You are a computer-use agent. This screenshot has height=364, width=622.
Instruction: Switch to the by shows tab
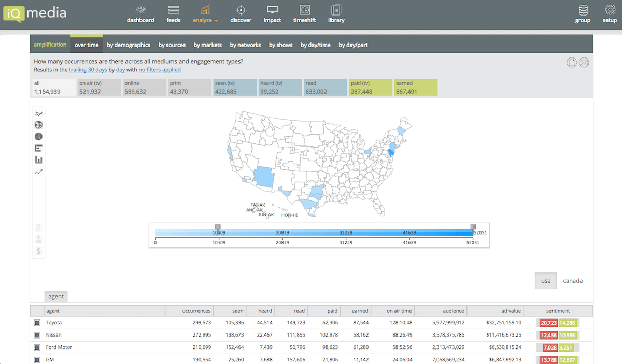click(x=281, y=45)
